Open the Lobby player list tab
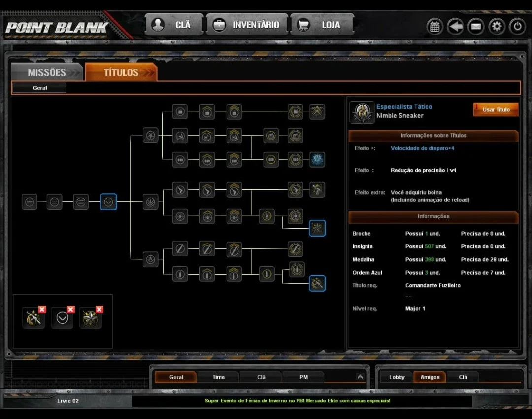This screenshot has height=419, width=532. pyautogui.click(x=397, y=377)
